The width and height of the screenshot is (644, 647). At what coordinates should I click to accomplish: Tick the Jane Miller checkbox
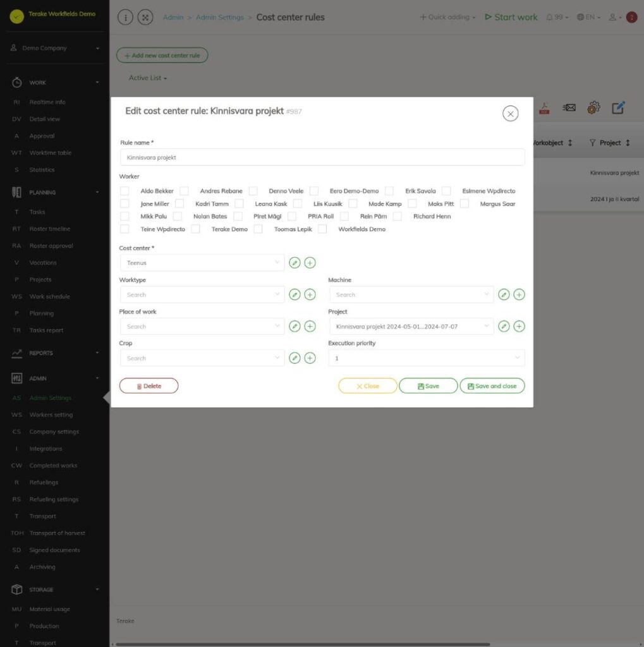click(125, 203)
